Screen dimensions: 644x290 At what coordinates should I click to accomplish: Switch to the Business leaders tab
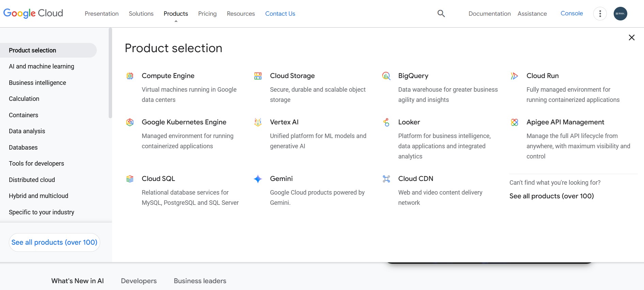(x=200, y=281)
